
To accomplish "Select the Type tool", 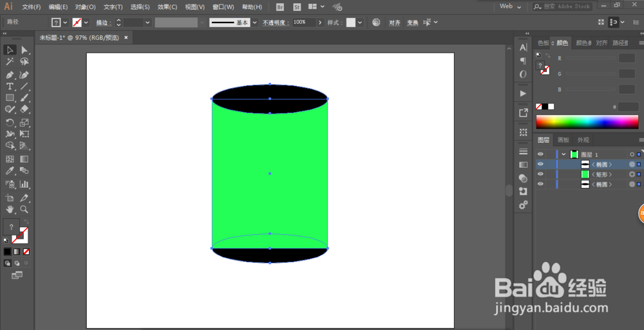I will click(x=10, y=87).
